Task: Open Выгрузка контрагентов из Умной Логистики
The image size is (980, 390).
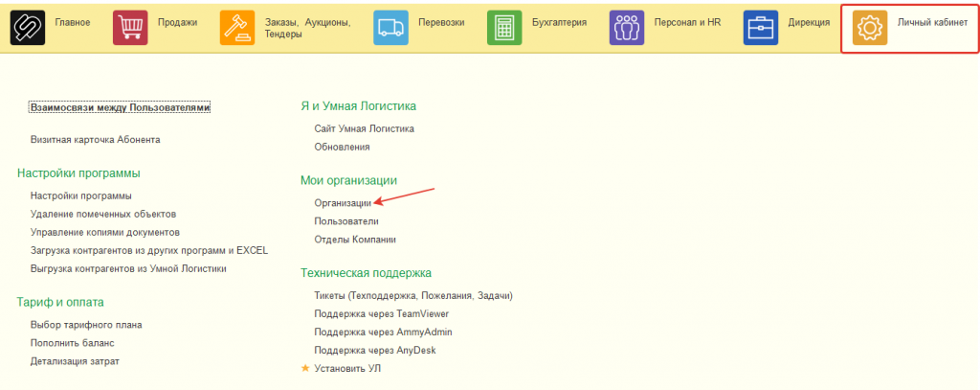Action: click(x=129, y=268)
